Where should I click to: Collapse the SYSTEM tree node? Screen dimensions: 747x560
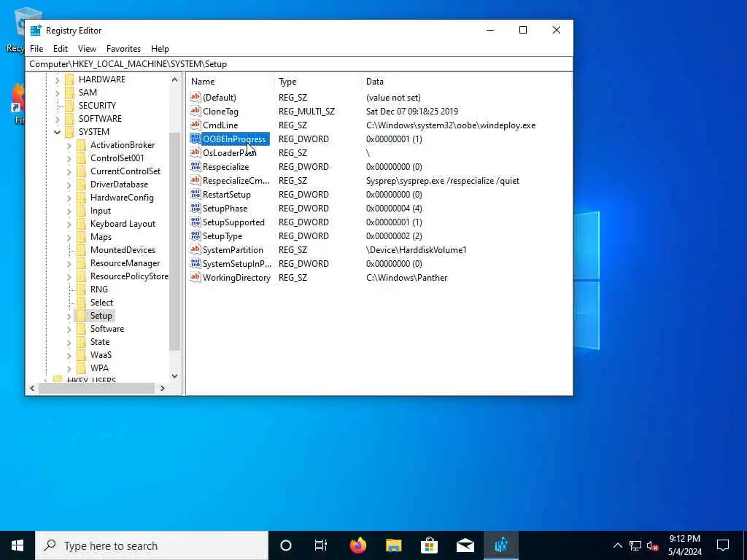[x=57, y=132]
